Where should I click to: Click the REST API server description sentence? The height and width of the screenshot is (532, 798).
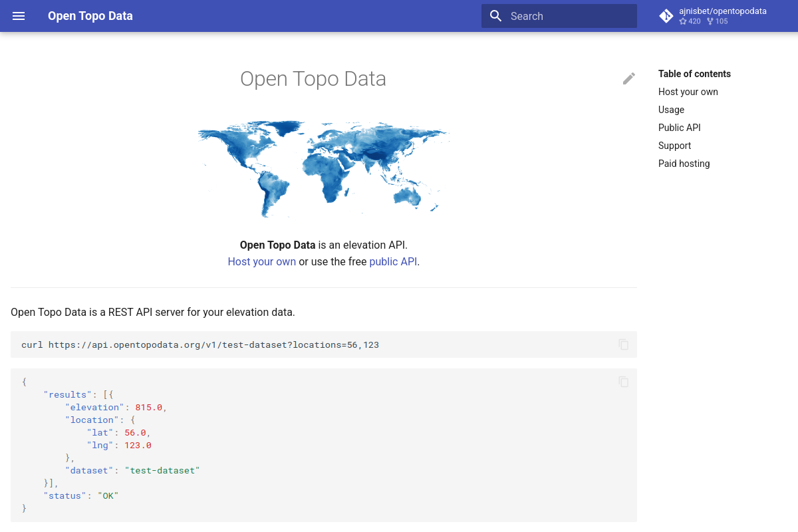click(153, 312)
